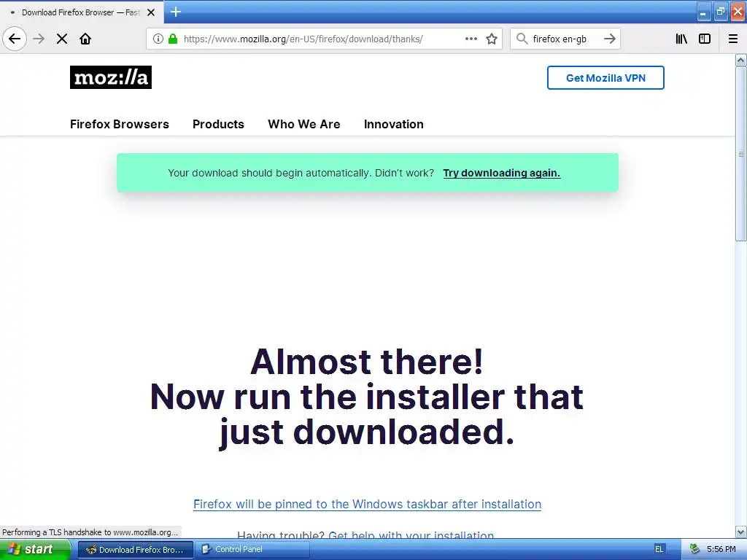Open a new tab with plus button
The image size is (747, 560).
click(x=176, y=12)
